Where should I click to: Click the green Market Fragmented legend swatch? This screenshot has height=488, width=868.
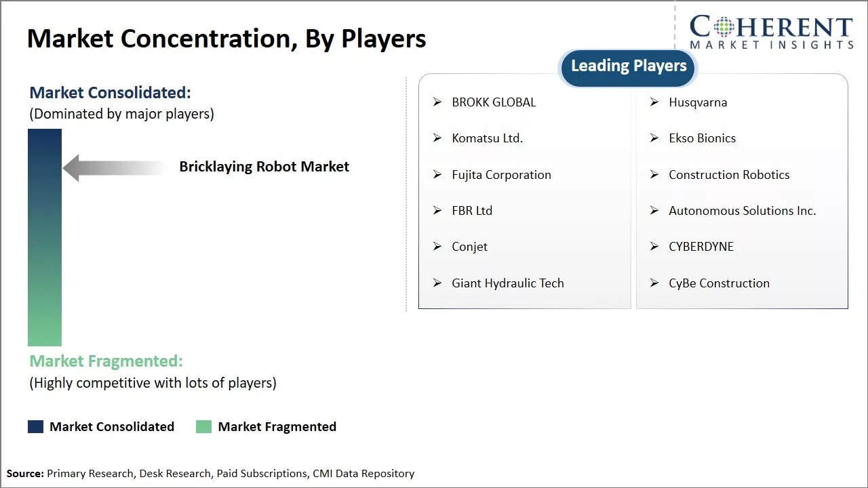click(x=203, y=426)
